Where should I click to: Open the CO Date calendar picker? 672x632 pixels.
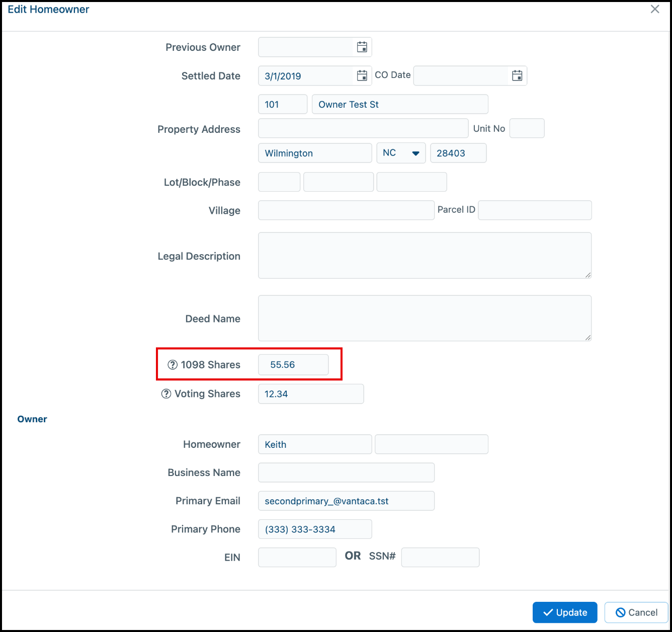tap(517, 75)
